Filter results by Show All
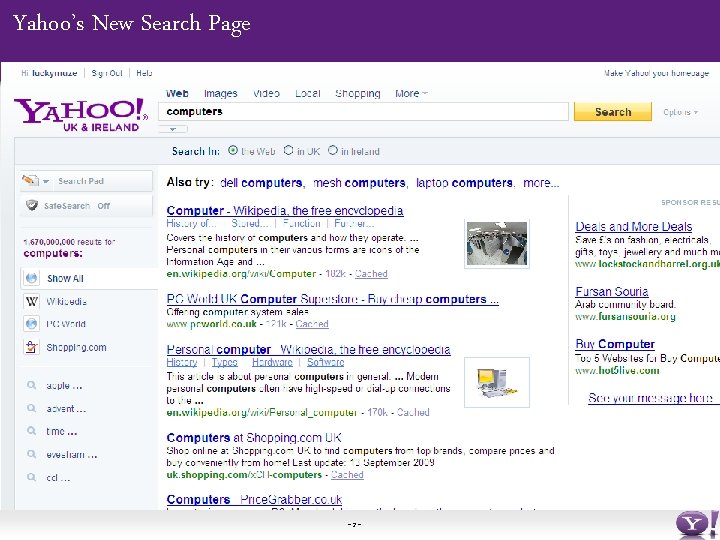Image resolution: width=720 pixels, height=540 pixels. point(65,278)
